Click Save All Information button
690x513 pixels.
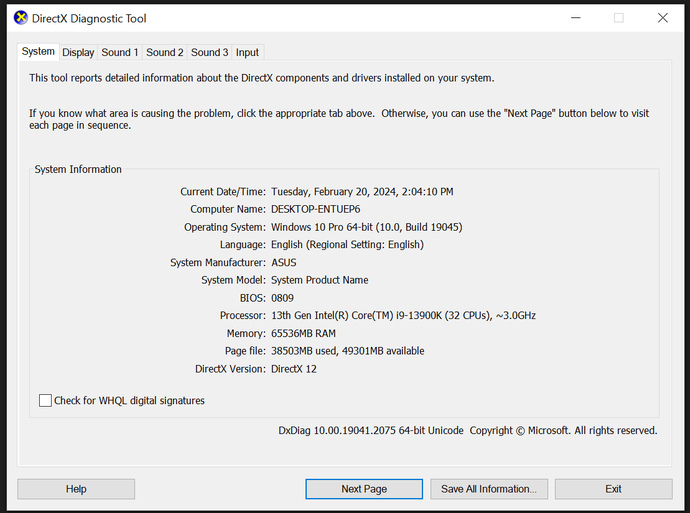point(489,489)
